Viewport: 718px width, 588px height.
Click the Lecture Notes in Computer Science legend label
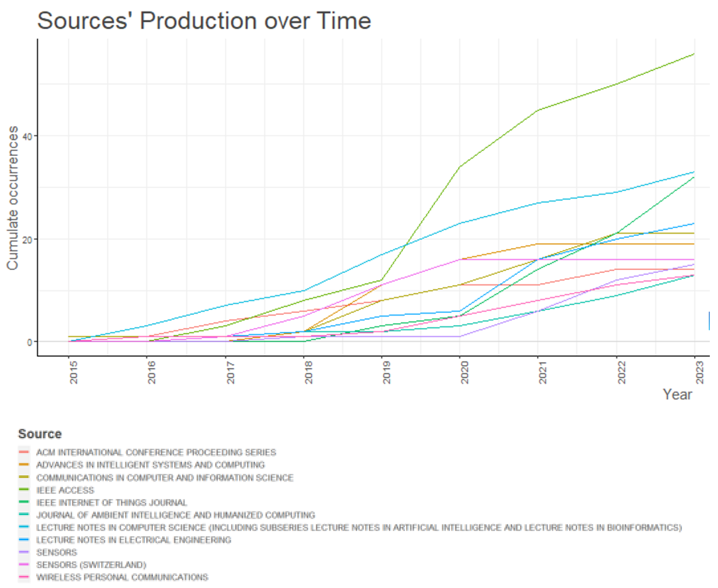pos(359,527)
